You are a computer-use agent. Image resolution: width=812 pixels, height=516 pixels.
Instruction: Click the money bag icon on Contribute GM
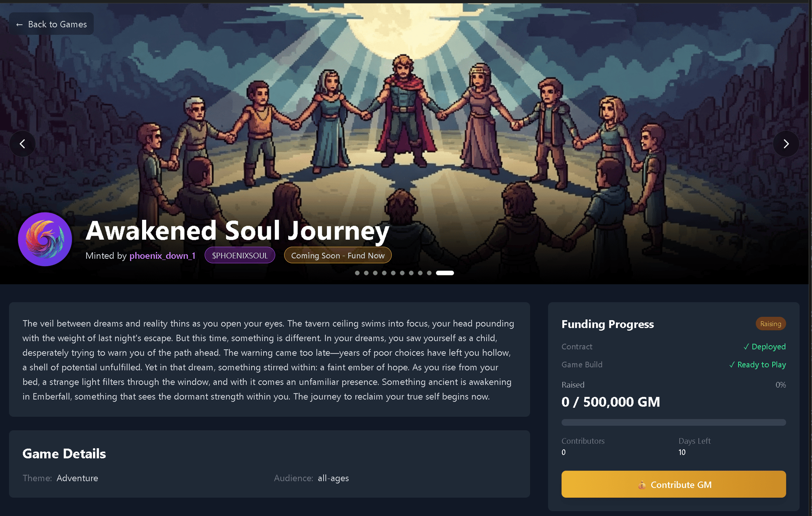click(x=643, y=484)
